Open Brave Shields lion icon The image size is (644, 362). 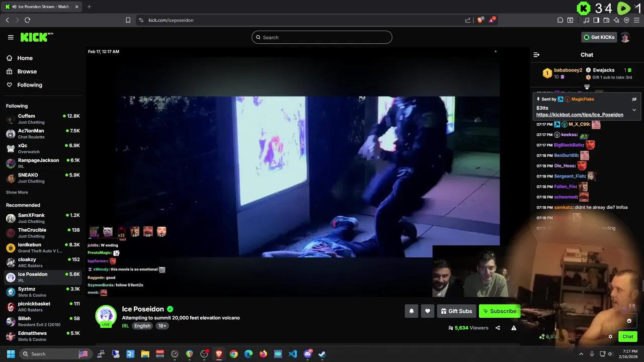(480, 20)
